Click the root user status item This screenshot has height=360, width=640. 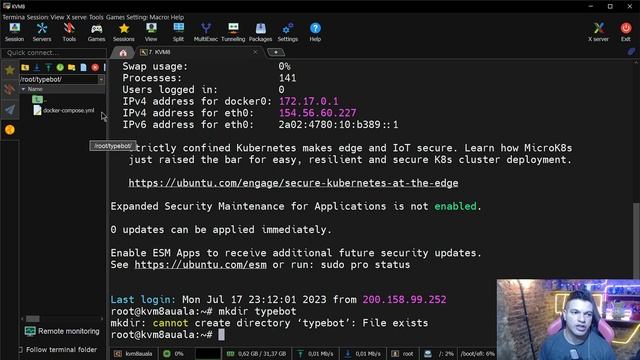pos(402,353)
